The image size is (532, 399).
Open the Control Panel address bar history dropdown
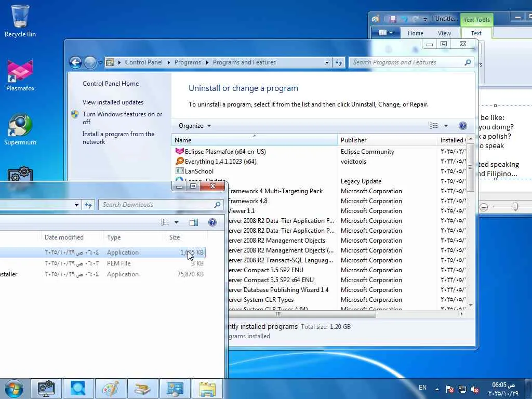pos(326,62)
